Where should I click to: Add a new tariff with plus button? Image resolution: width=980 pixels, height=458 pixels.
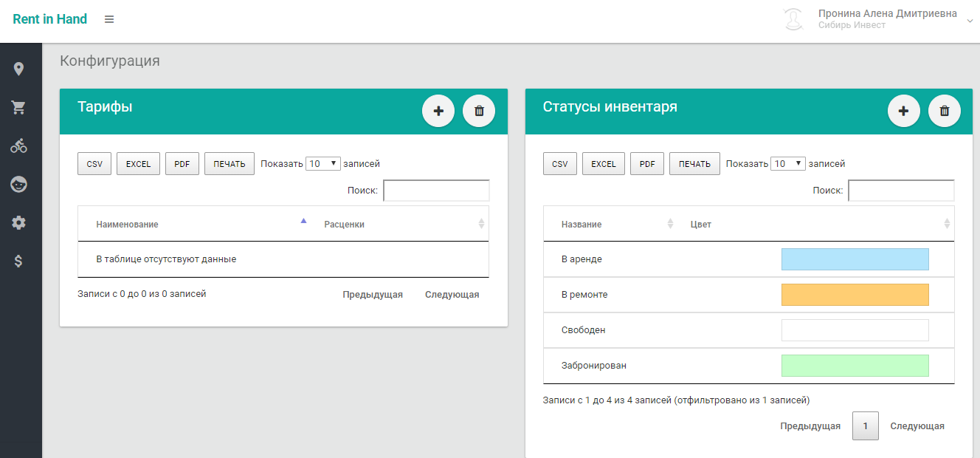(438, 111)
